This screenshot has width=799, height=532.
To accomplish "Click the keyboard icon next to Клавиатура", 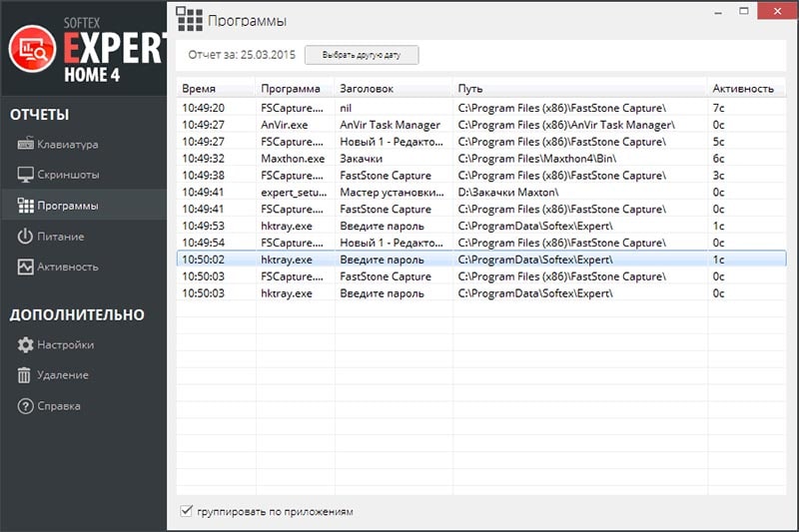I will point(26,144).
